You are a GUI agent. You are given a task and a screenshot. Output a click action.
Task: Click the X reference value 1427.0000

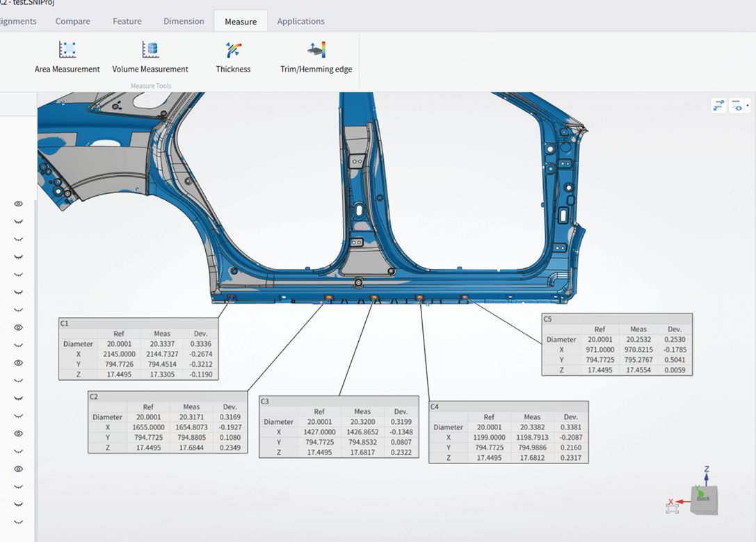point(319,432)
